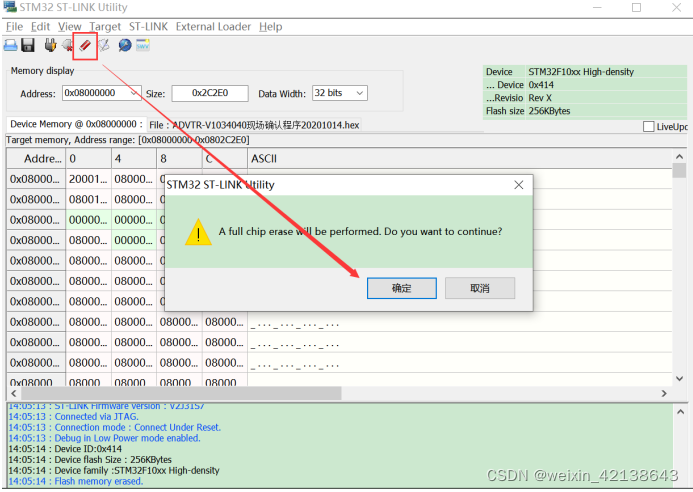Viewport: 693px width, 492px height.
Task: Click the Flash size 256KBytes value
Action: pyautogui.click(x=549, y=111)
